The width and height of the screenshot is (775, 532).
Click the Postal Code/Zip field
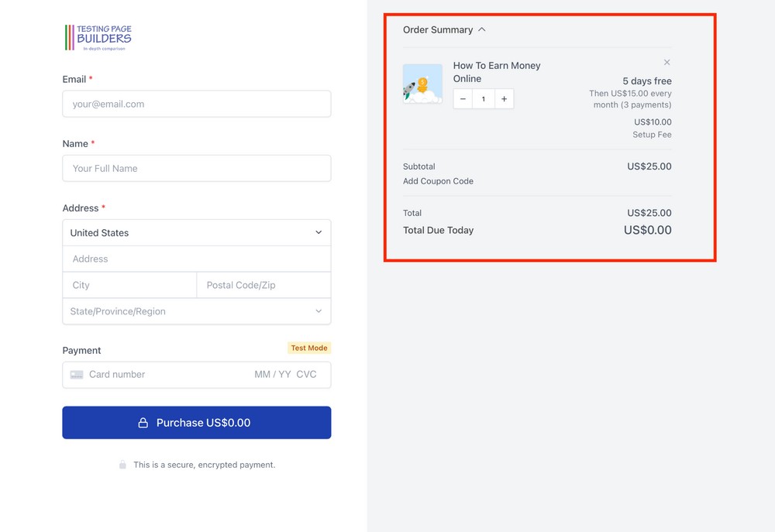tap(263, 285)
